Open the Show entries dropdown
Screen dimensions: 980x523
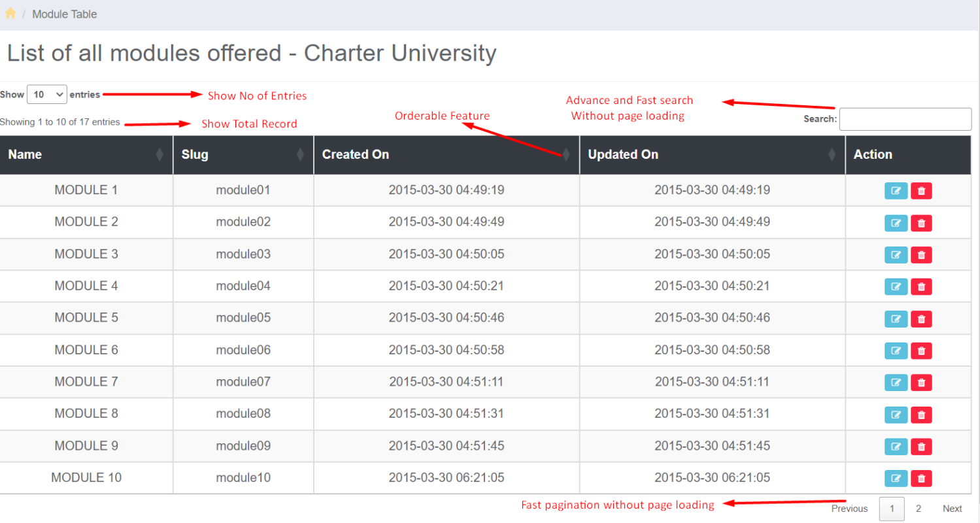point(46,95)
